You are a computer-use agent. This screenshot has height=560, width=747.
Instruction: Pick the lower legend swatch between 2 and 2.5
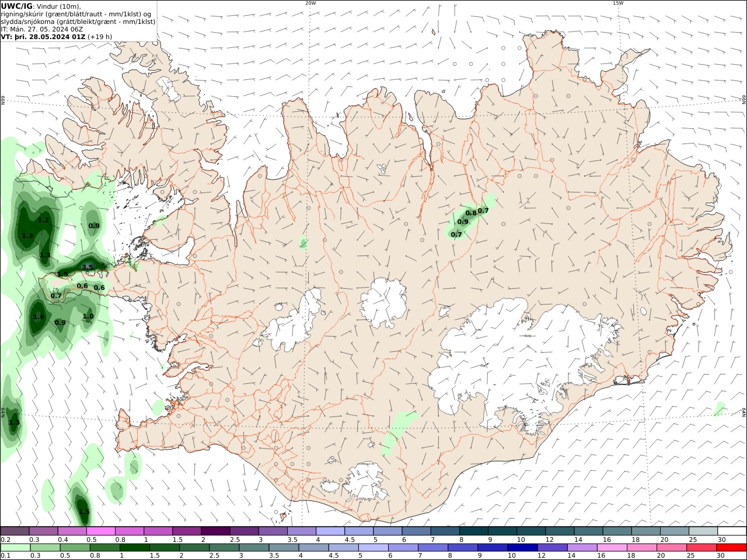(x=194, y=547)
